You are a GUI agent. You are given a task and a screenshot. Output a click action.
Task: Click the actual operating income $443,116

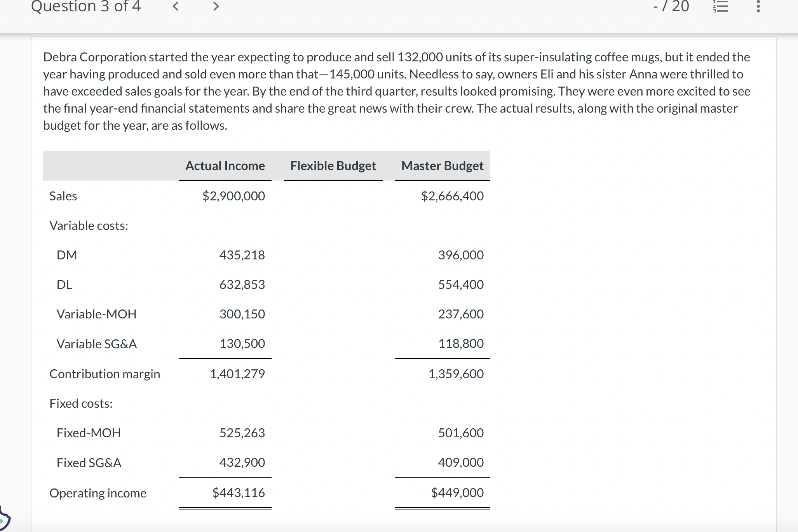point(238,493)
